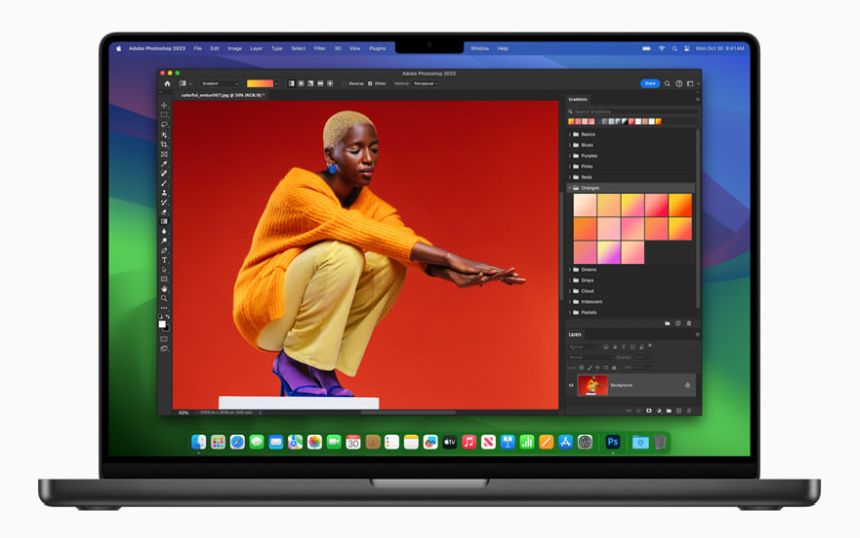Expand the Blues gradient folder
Image resolution: width=860 pixels, height=538 pixels.
pos(571,145)
